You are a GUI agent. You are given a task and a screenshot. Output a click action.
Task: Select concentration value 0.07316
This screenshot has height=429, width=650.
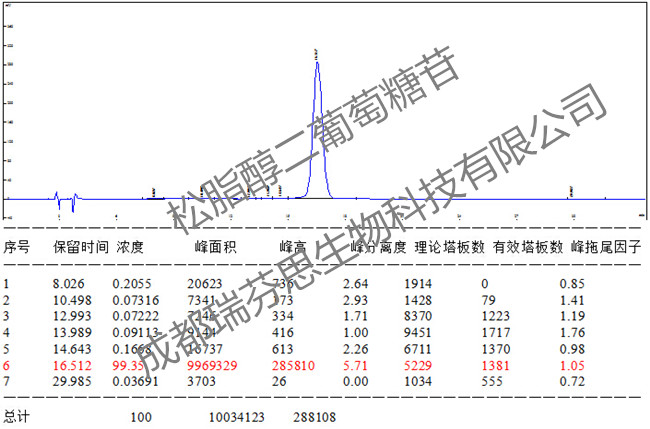point(136,300)
